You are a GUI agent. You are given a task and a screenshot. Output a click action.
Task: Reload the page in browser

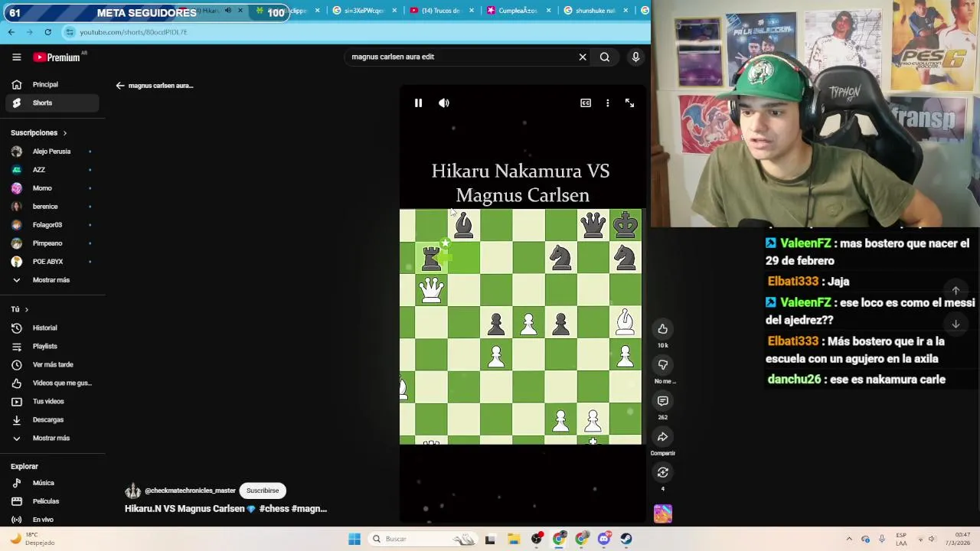(47, 32)
